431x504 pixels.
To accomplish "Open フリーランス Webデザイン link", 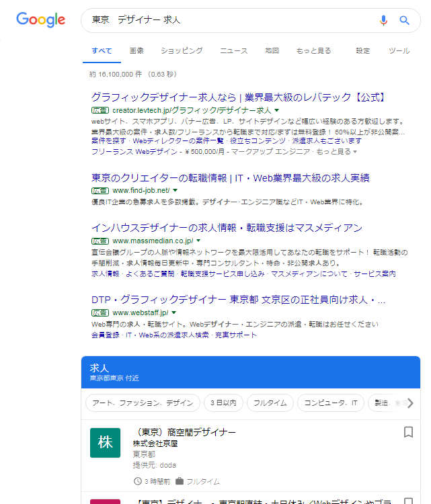I will click(134, 151).
